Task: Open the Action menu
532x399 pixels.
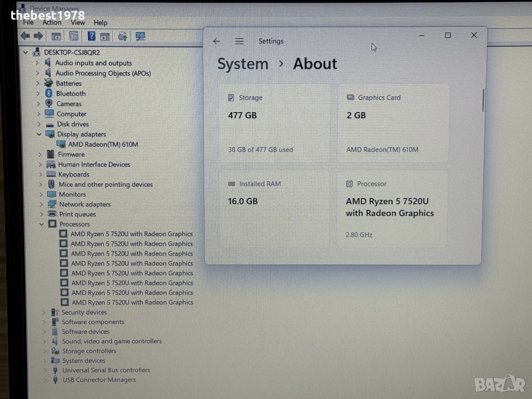Action: 52,22
